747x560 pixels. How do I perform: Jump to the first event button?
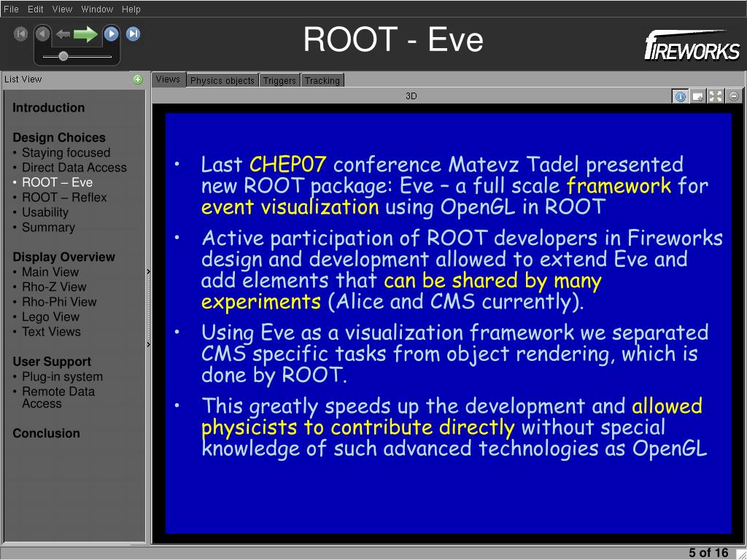coord(21,34)
